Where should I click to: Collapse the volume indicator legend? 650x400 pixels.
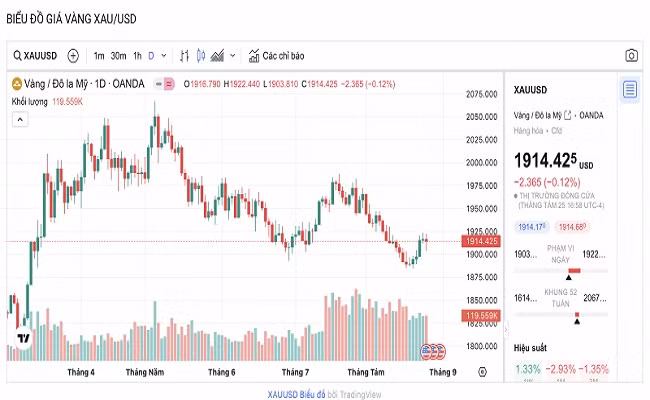pos(18,118)
